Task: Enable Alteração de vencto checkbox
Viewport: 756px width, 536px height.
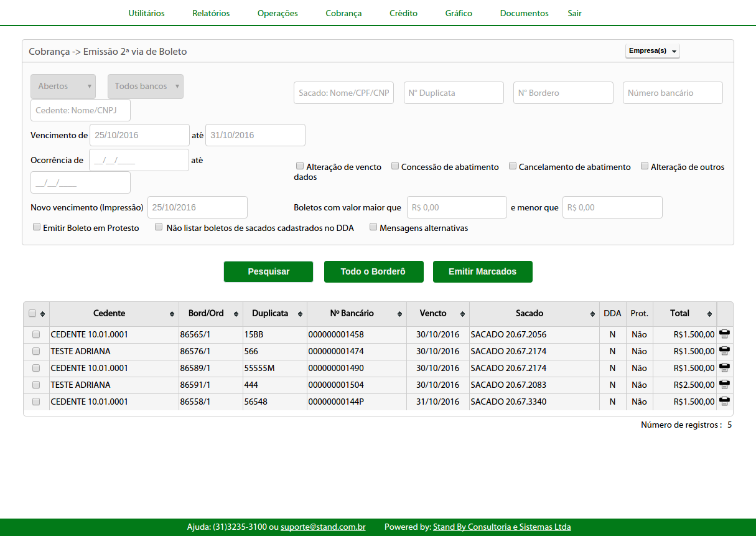Action: click(300, 166)
